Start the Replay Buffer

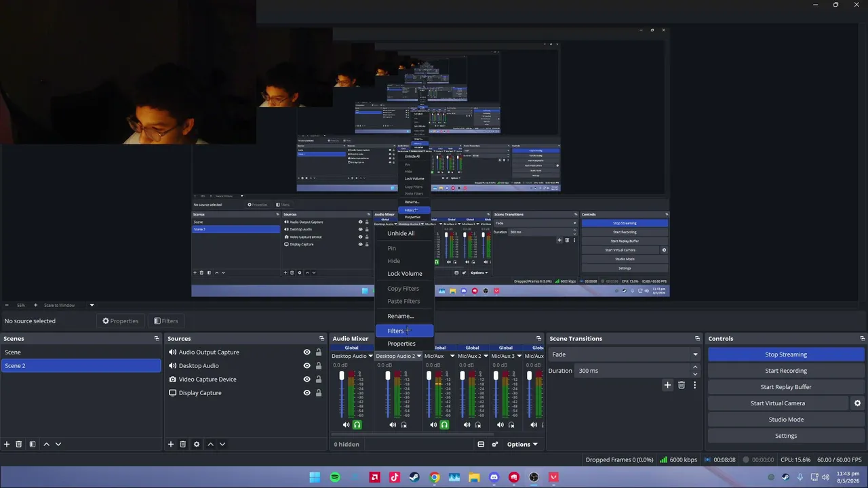pos(786,387)
